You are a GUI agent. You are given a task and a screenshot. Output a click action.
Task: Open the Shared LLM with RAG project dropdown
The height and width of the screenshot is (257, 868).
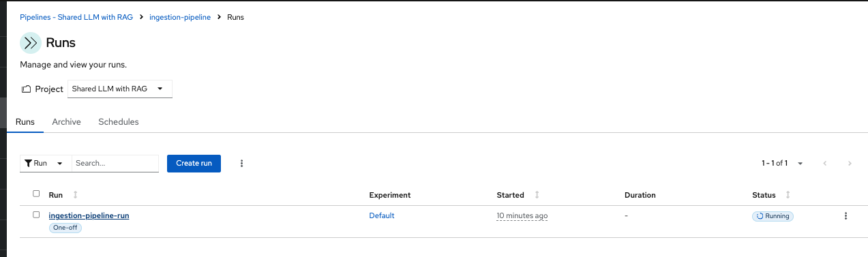pos(120,89)
